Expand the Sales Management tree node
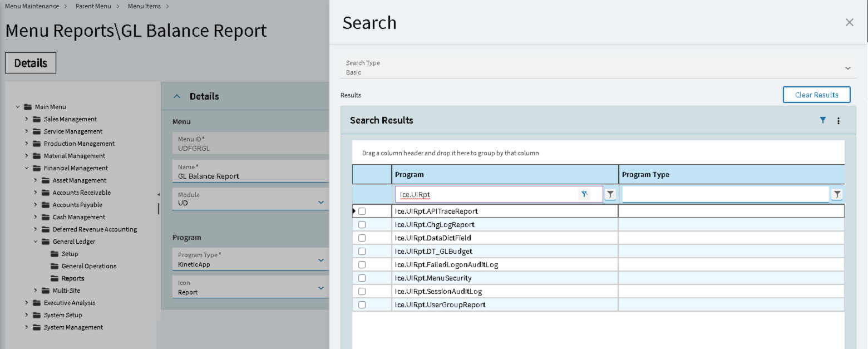Viewport: 868px width, 349px height. click(26, 119)
